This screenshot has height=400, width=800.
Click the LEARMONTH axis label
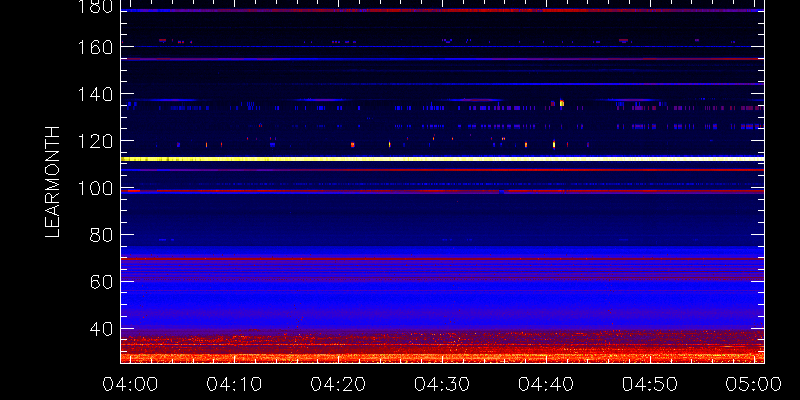coord(53,182)
